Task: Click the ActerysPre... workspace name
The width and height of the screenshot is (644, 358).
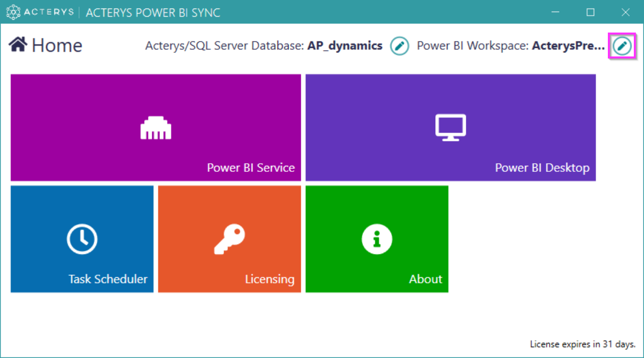Action: [x=569, y=46]
